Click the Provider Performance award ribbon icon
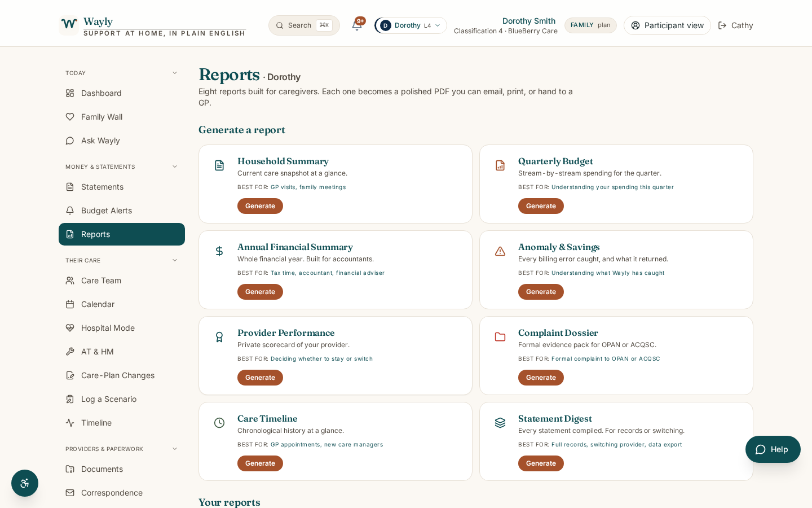 (219, 337)
